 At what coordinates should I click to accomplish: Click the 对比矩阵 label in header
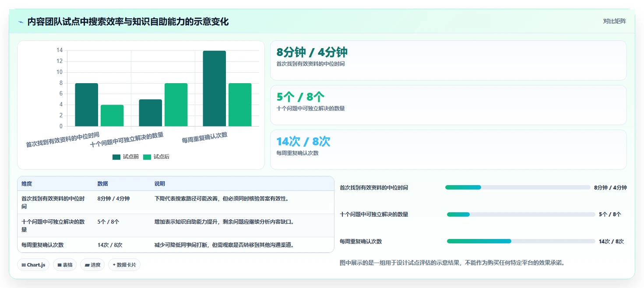click(x=614, y=21)
